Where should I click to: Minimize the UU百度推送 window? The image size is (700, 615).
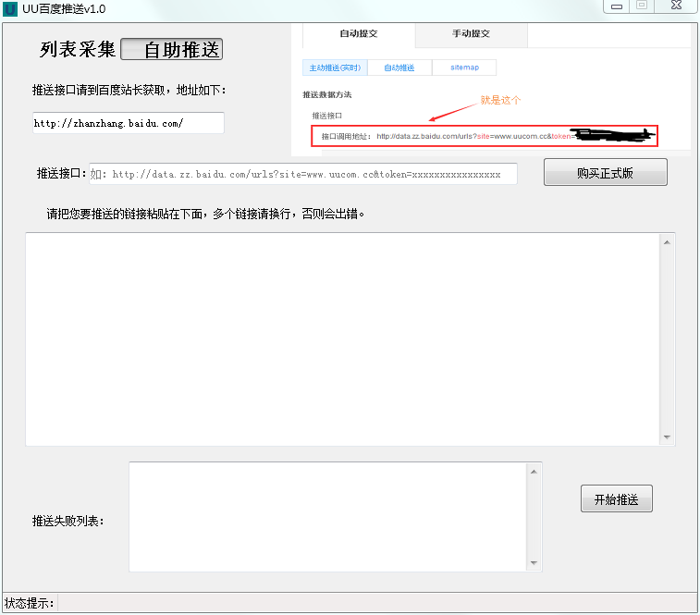[617, 6]
